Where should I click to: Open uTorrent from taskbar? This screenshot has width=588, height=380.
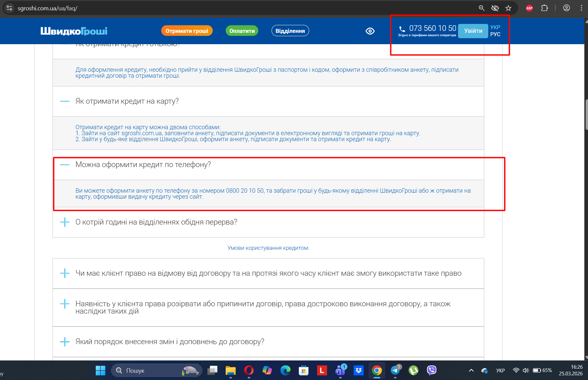pyautogui.click(x=413, y=370)
